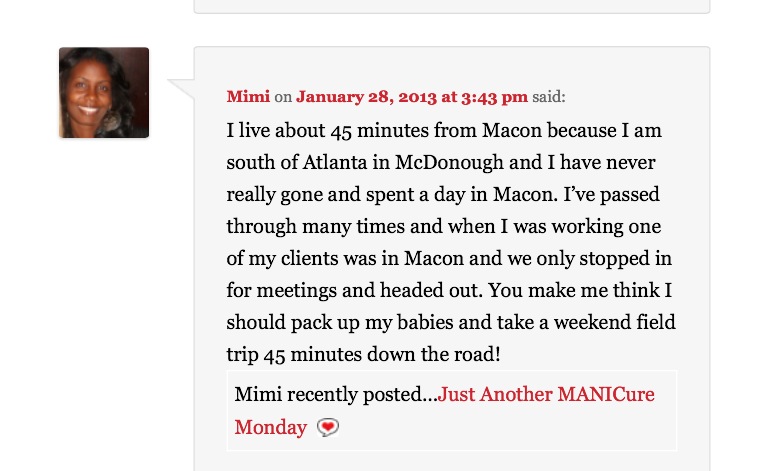The height and width of the screenshot is (471, 760).
Task: Click the line 'really gone and spent a day'
Action: pos(443,195)
